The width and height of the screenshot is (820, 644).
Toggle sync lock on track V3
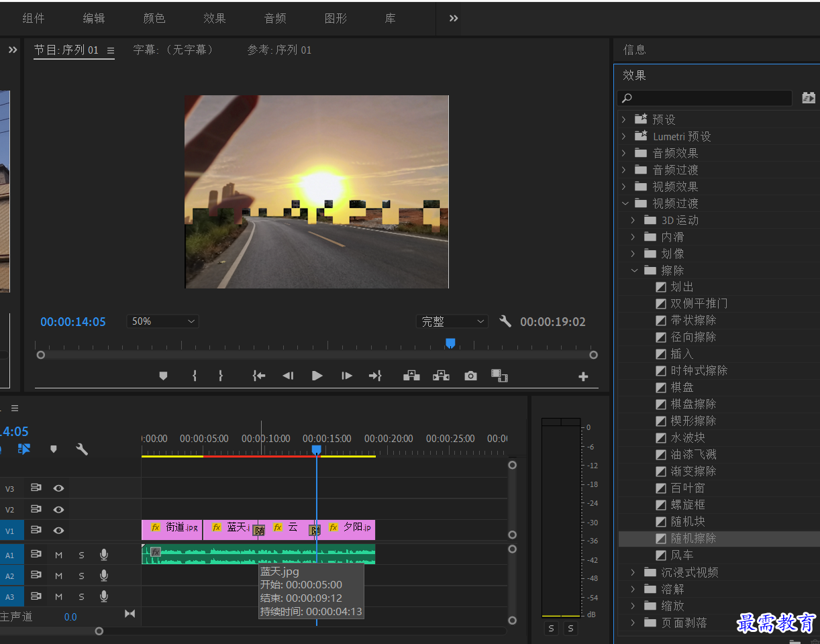click(36, 488)
